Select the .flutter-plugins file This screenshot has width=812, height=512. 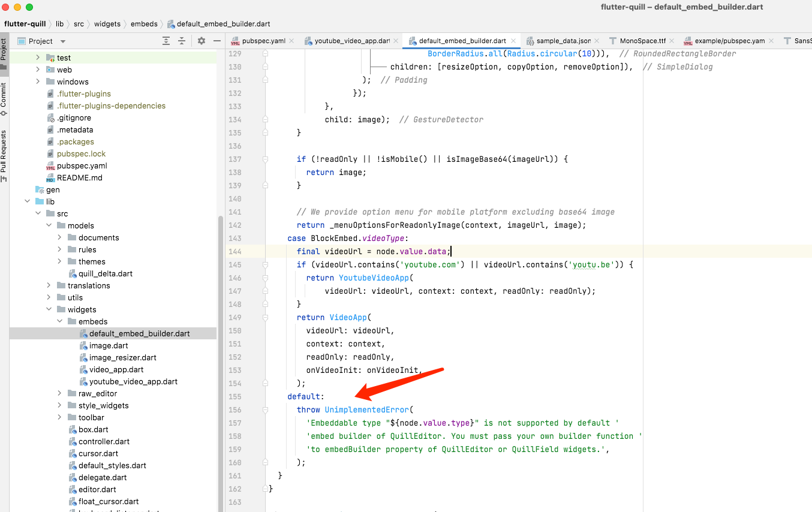click(x=83, y=94)
